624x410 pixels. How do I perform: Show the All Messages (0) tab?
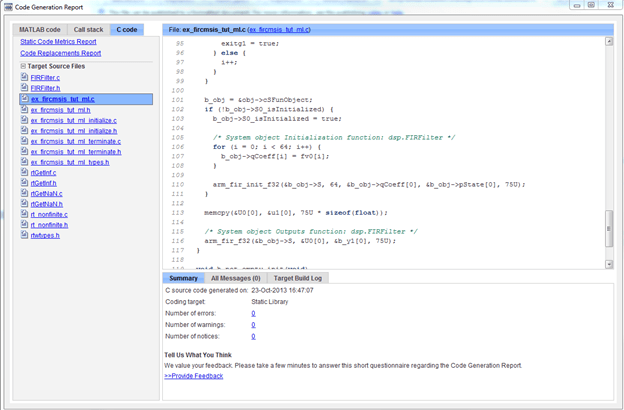point(235,277)
